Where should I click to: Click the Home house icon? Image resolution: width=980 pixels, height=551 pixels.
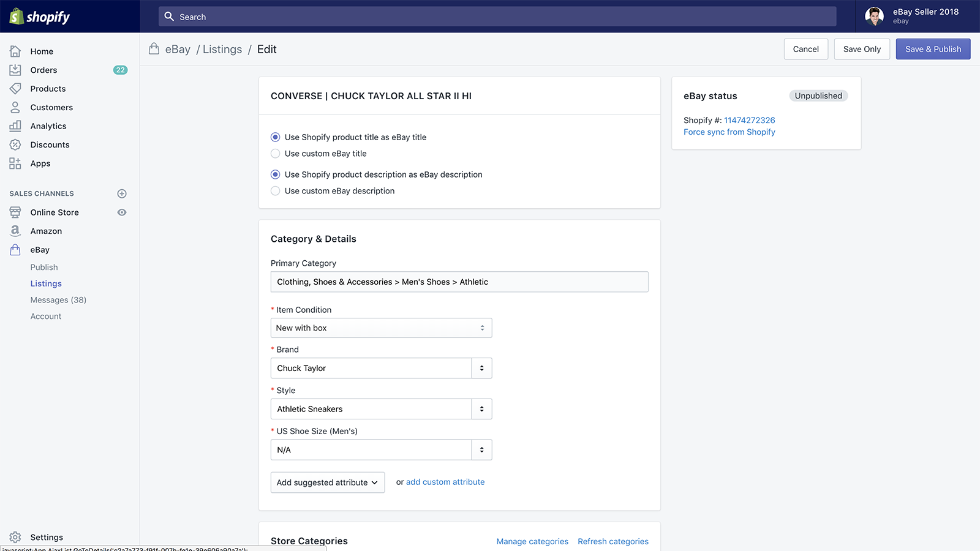coord(15,51)
